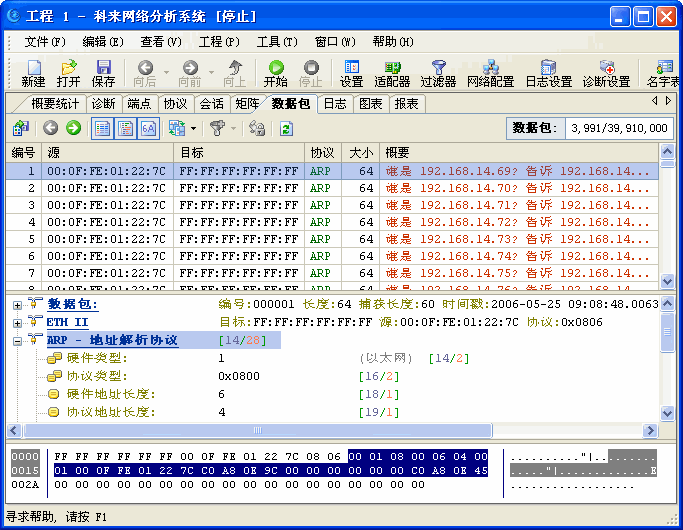This screenshot has width=683, height=530.
Task: Switch to the 会话 tab
Action: click(211, 104)
